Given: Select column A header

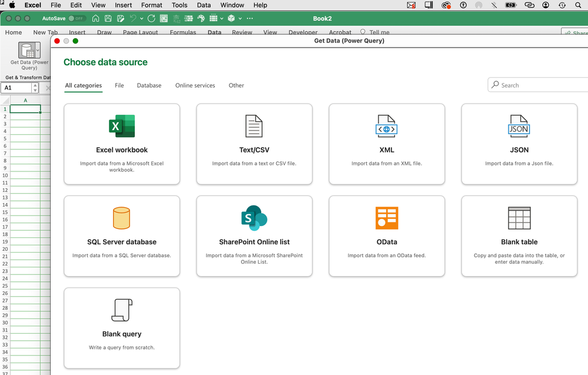Looking at the screenshot, I should 25,100.
